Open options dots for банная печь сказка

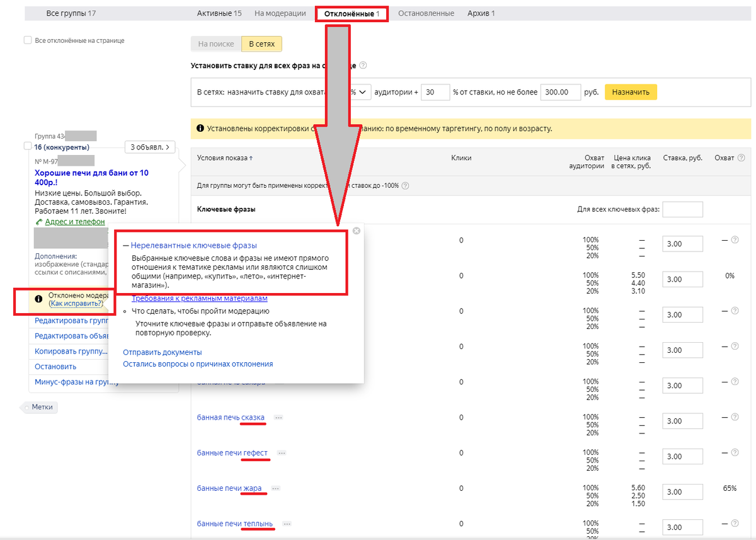(x=279, y=417)
